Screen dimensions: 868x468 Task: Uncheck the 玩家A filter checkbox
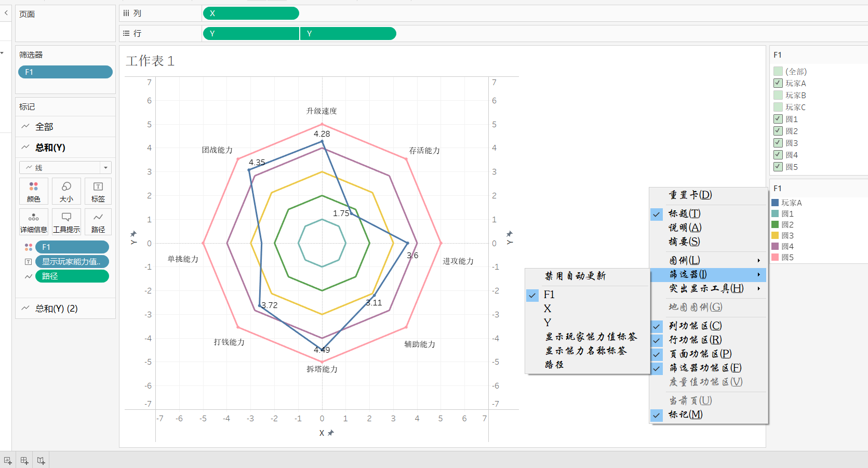[x=778, y=83]
